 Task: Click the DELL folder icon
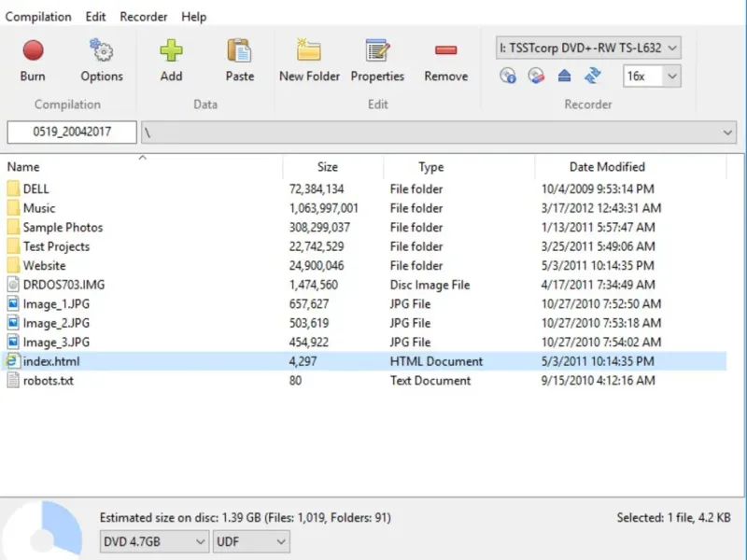point(13,189)
